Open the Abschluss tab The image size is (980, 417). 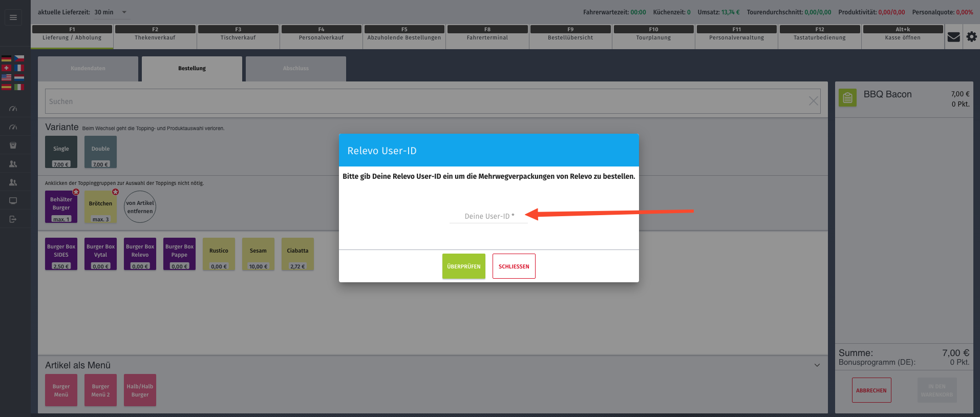[296, 69]
